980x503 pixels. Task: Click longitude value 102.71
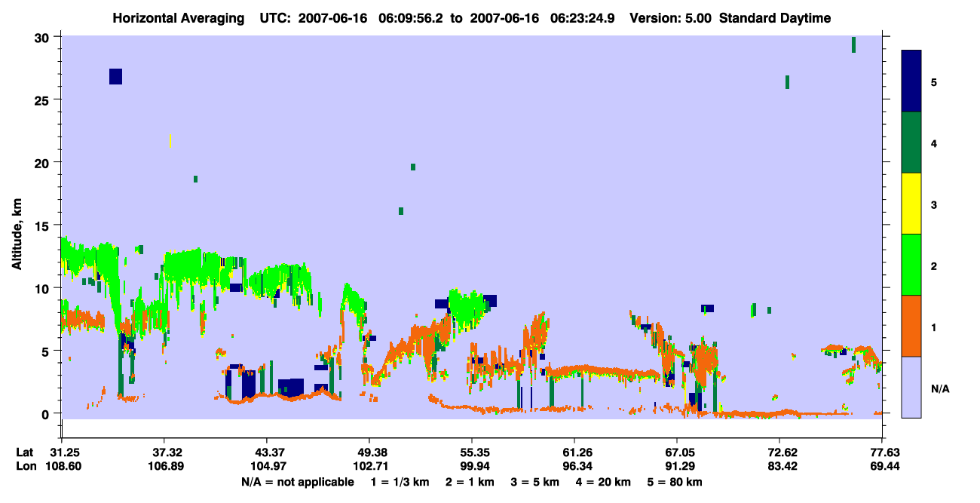369,466
